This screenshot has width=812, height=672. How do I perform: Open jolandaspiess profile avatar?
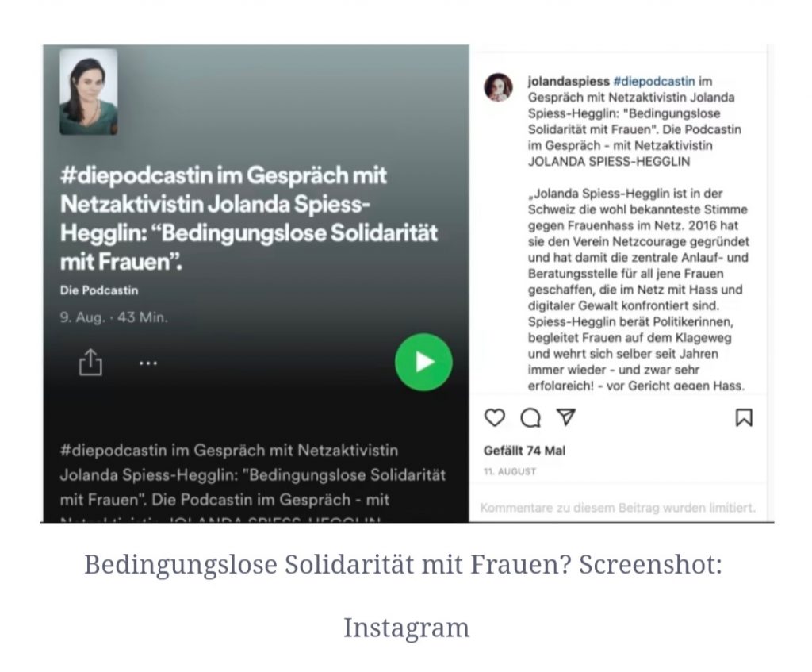498,87
